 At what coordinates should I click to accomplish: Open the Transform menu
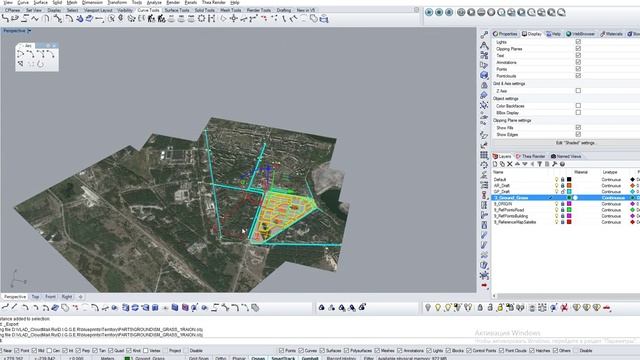pyautogui.click(x=117, y=2)
